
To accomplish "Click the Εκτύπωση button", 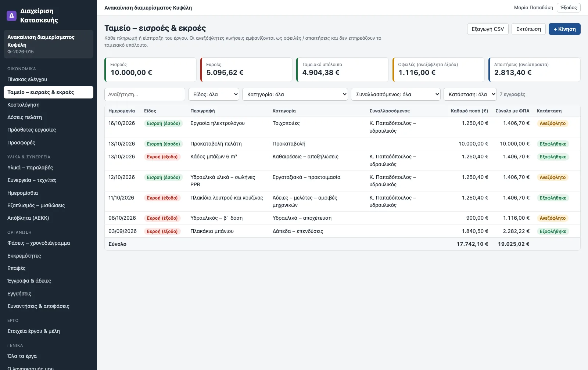I will pos(528,29).
